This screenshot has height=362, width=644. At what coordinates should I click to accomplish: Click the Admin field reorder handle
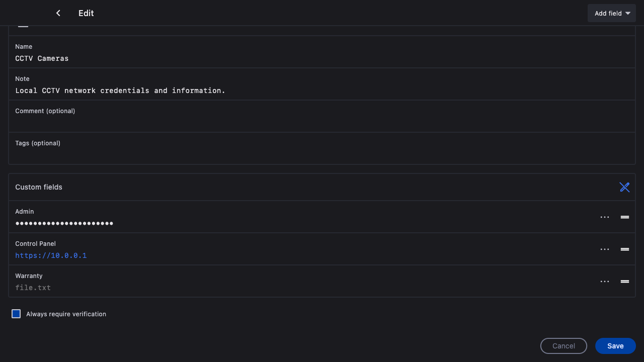(625, 217)
